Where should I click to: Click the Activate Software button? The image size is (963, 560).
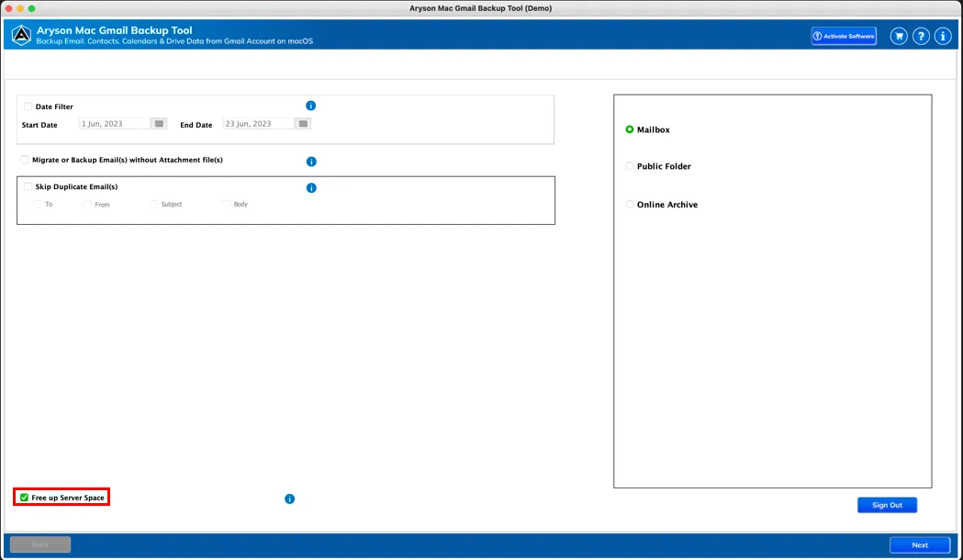pyautogui.click(x=844, y=36)
